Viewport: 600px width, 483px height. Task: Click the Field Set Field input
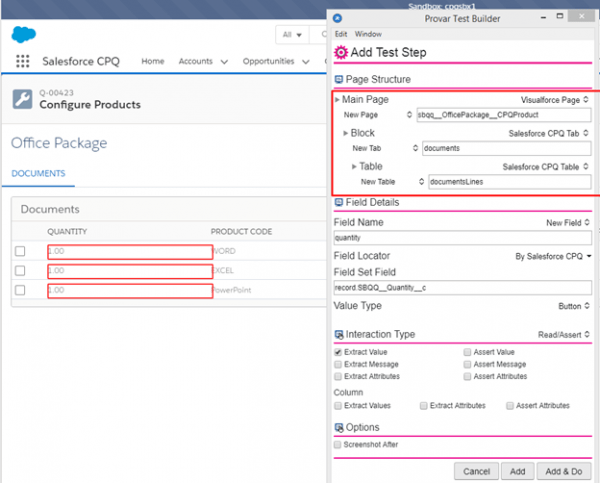click(463, 288)
